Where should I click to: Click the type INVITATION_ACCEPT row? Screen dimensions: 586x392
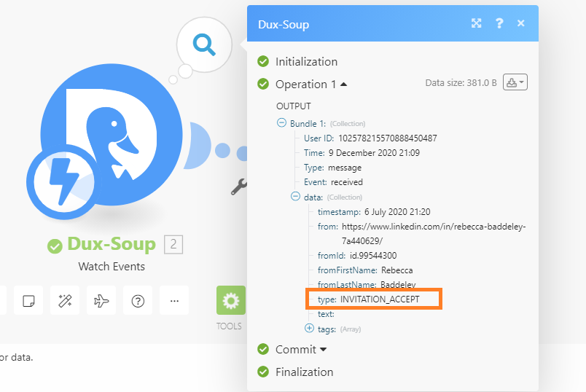[x=369, y=299]
